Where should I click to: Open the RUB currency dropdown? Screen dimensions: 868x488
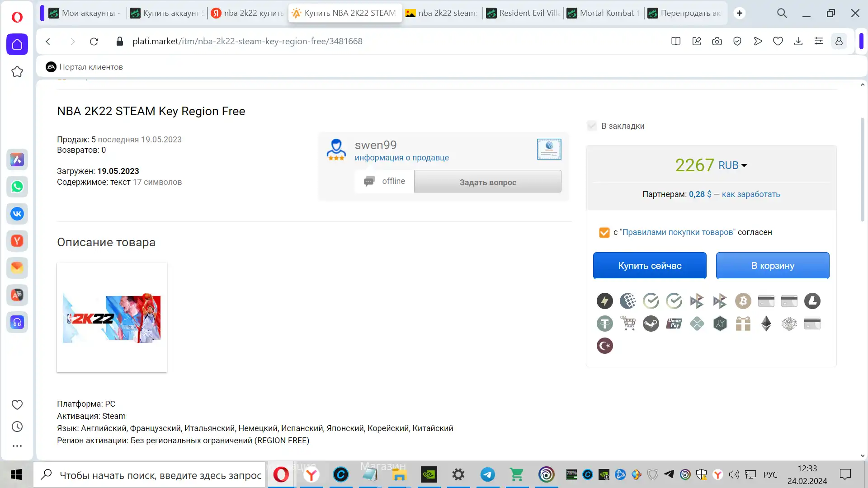click(732, 165)
